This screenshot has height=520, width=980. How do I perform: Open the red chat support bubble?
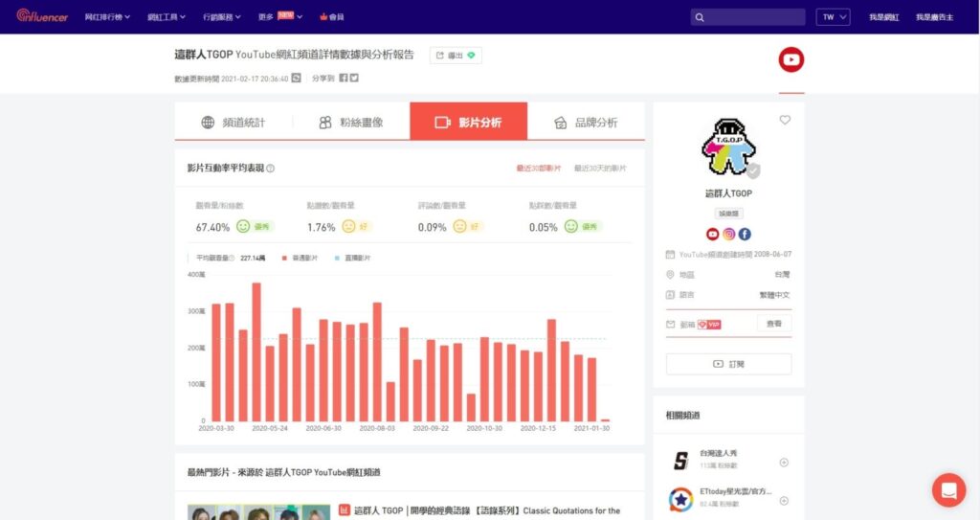(x=948, y=490)
